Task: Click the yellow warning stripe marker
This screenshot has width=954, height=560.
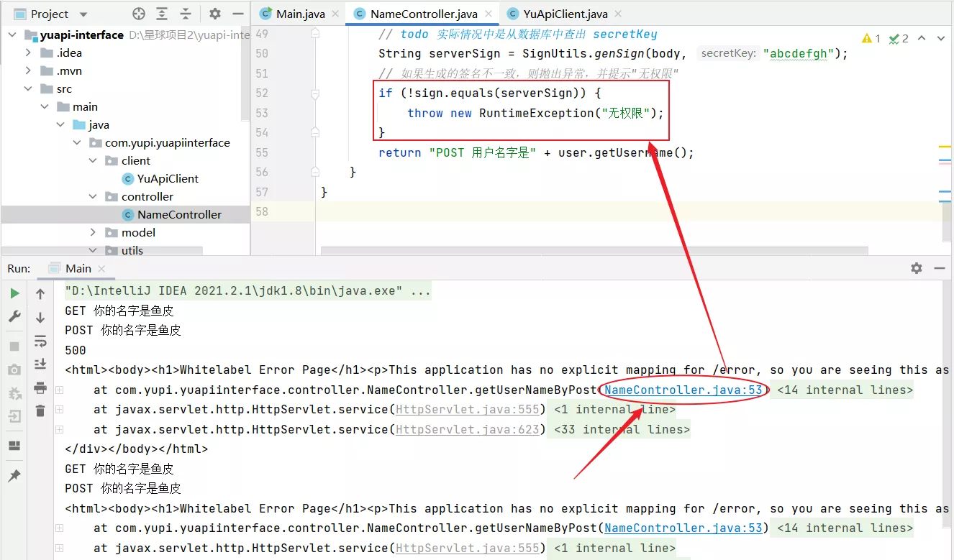Action: (x=945, y=147)
